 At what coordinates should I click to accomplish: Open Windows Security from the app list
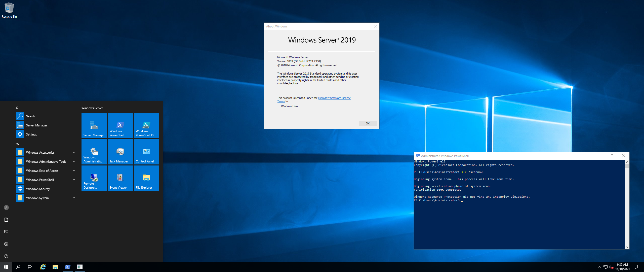tap(46, 189)
